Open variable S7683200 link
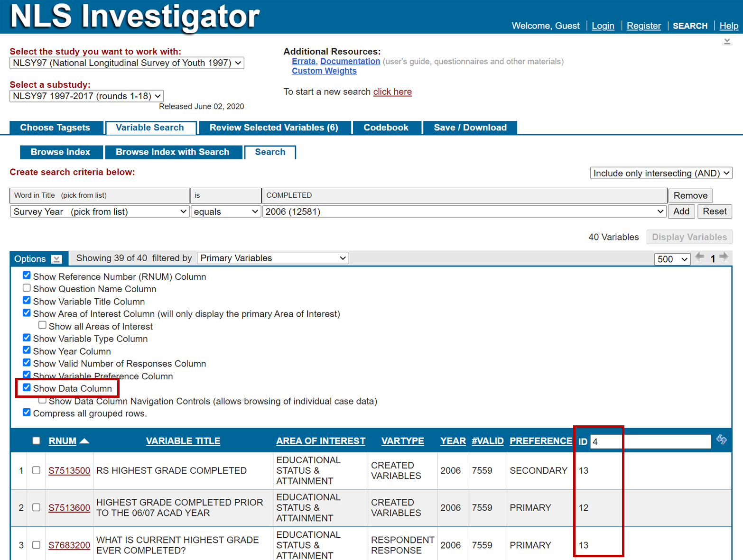Screen dimensions: 743x560 [x=69, y=545]
